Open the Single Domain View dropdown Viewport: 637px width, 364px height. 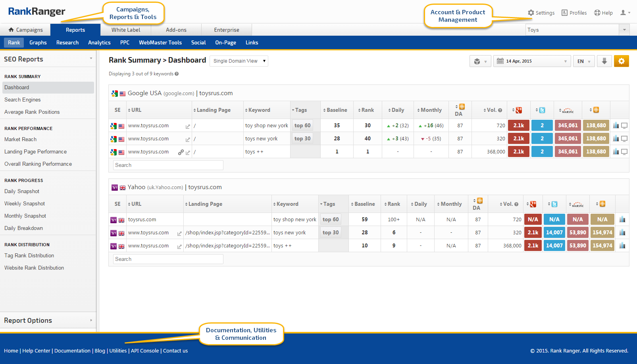pos(239,61)
